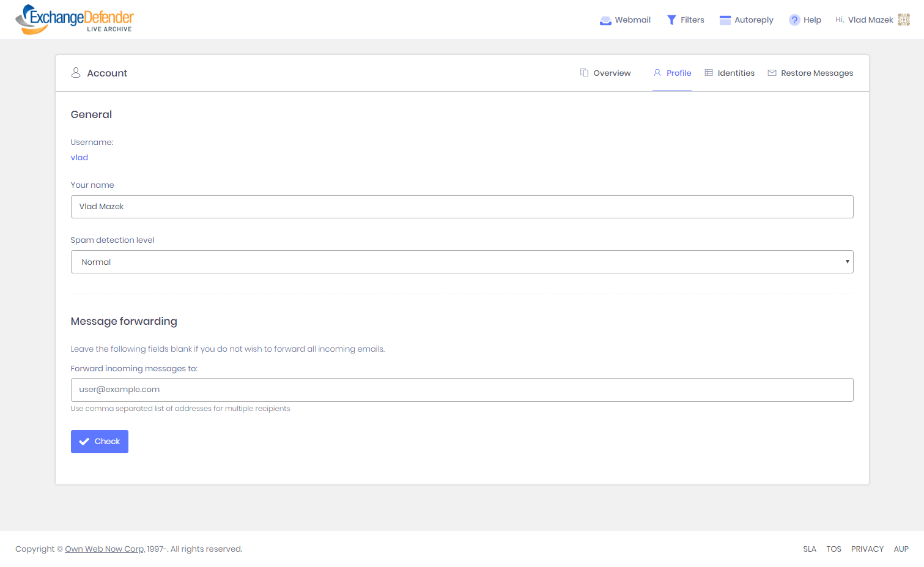Click the Webmail inbox tray icon
This screenshot has width=924, height=567.
tap(605, 20)
